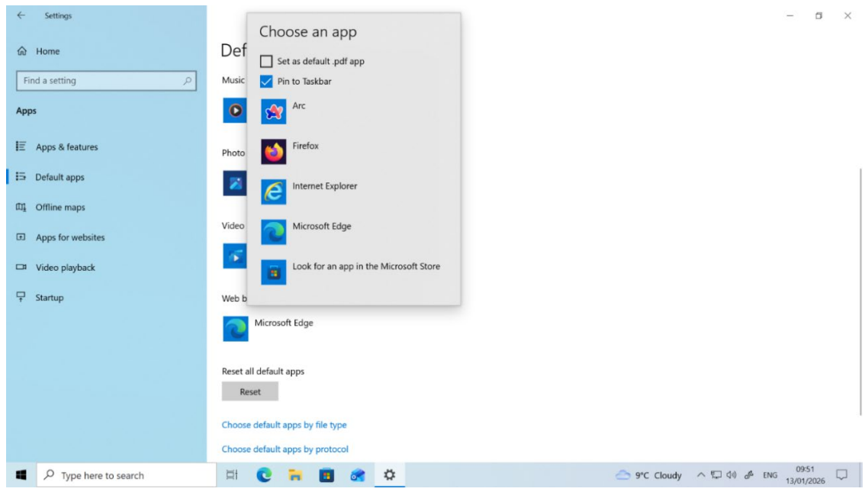868x495 pixels.
Task: Click the Music player default app icon
Action: pos(235,111)
